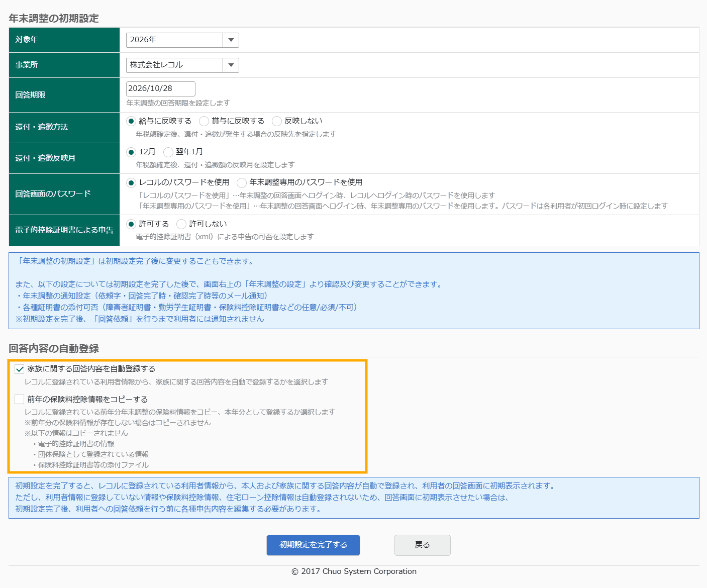
Task: Click the hint 年末調整の回答期限を設定します
Action: 178,103
